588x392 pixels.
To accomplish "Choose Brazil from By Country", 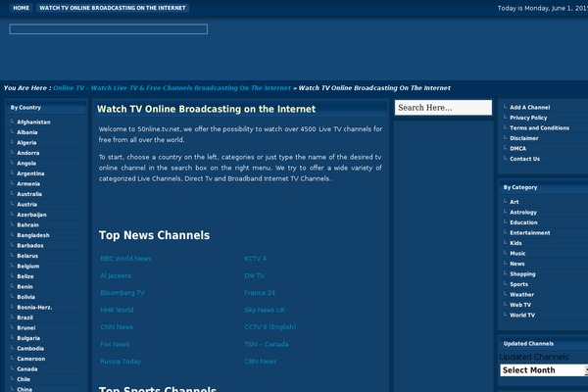I will coord(24,318).
